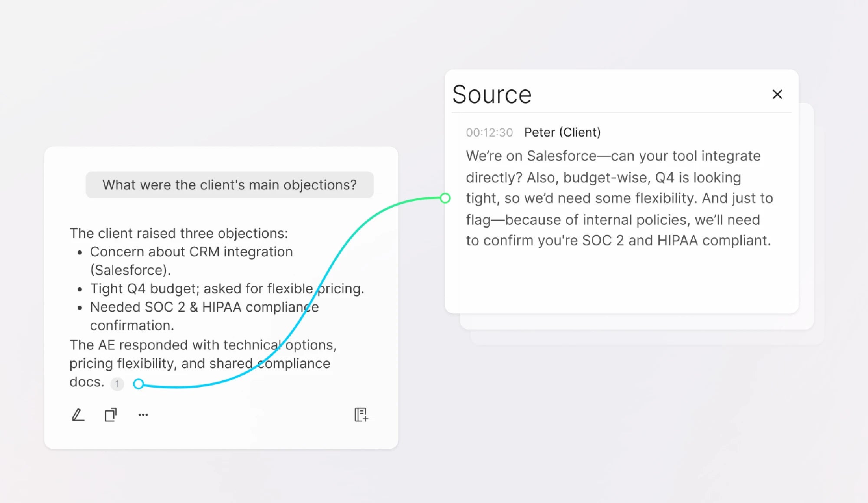Click the blue connector circle beside the citation
Viewport: 868px width, 503px height.
point(138,384)
